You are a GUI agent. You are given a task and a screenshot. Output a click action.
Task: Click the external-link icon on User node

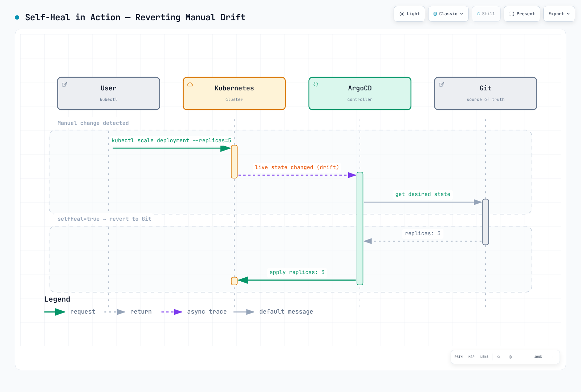click(x=64, y=84)
